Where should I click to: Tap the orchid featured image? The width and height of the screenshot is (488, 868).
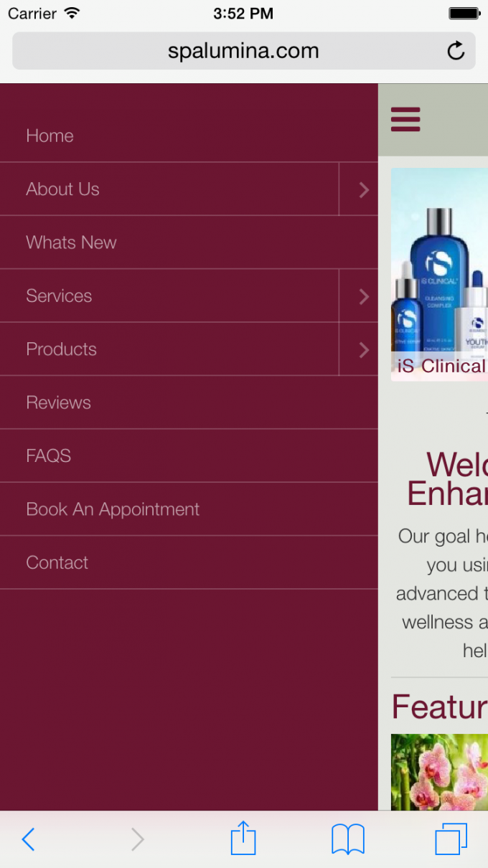pyautogui.click(x=439, y=772)
